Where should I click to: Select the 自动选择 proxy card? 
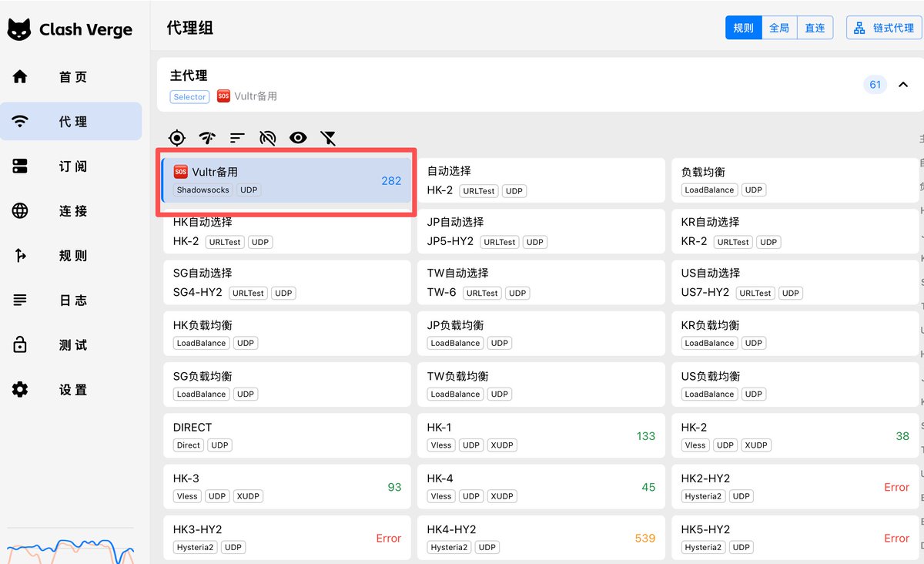point(541,180)
